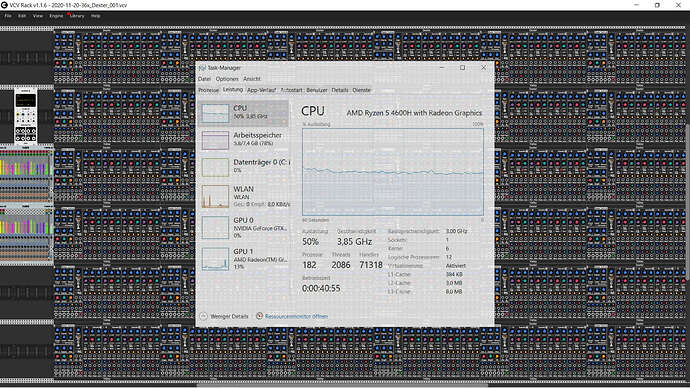The width and height of the screenshot is (690, 388).
Task: Open the Ansicht menu in Task-Manager
Action: click(x=252, y=79)
